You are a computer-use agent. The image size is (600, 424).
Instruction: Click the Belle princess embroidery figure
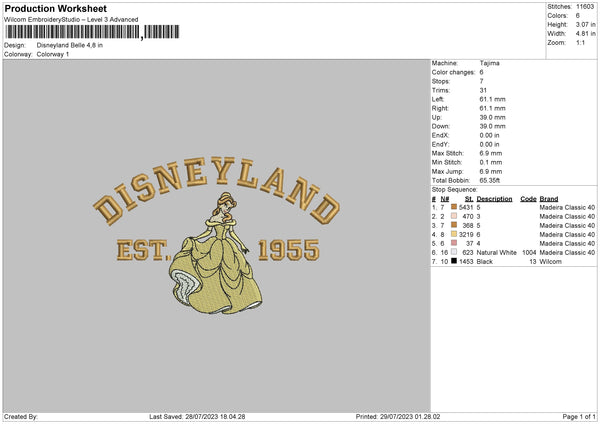pyautogui.click(x=216, y=253)
